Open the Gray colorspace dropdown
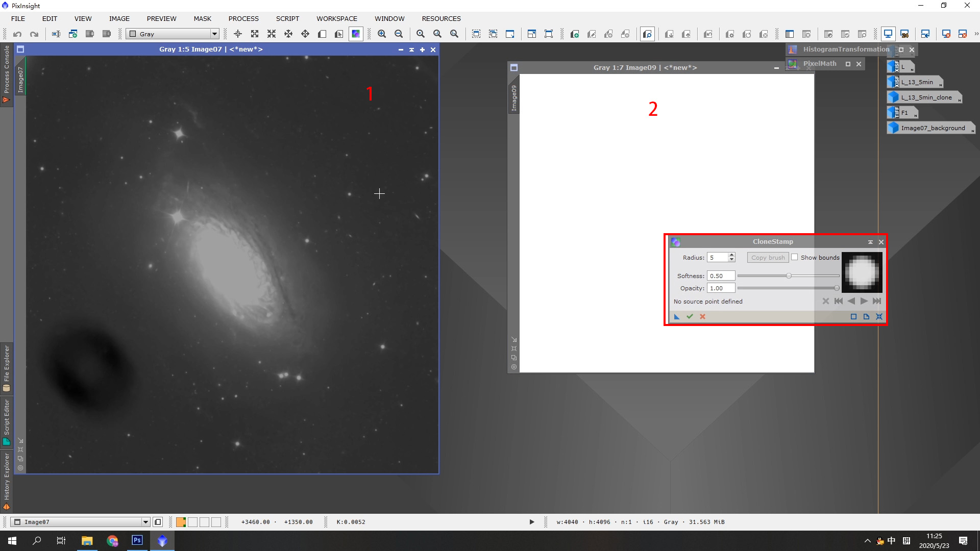The image size is (980, 551). (214, 34)
